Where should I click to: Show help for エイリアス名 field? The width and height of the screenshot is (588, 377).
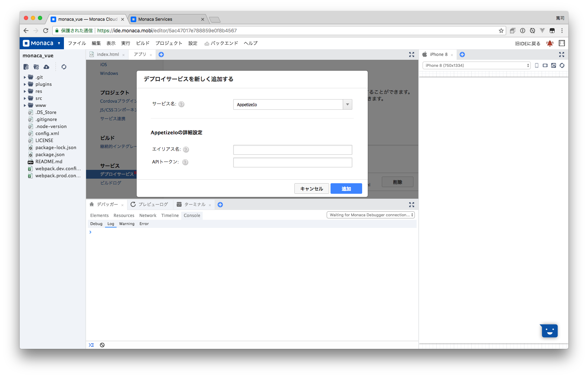tap(186, 149)
